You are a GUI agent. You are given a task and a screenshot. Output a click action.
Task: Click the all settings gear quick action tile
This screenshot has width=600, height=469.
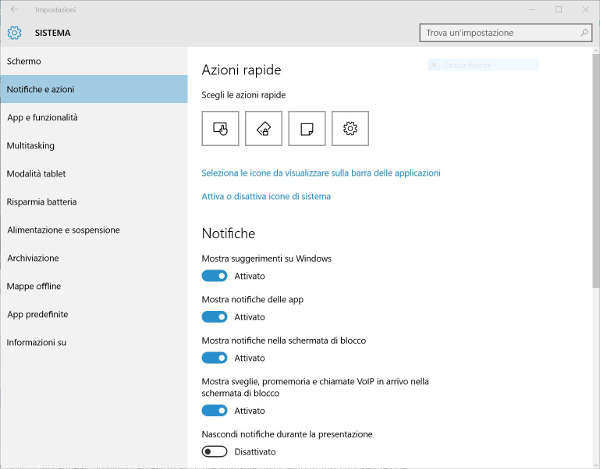[x=350, y=128]
